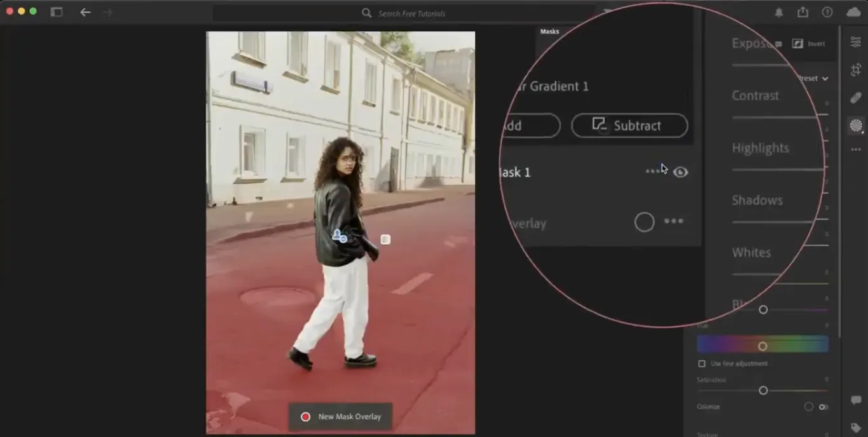Open the Keywords tag icon

click(856, 427)
